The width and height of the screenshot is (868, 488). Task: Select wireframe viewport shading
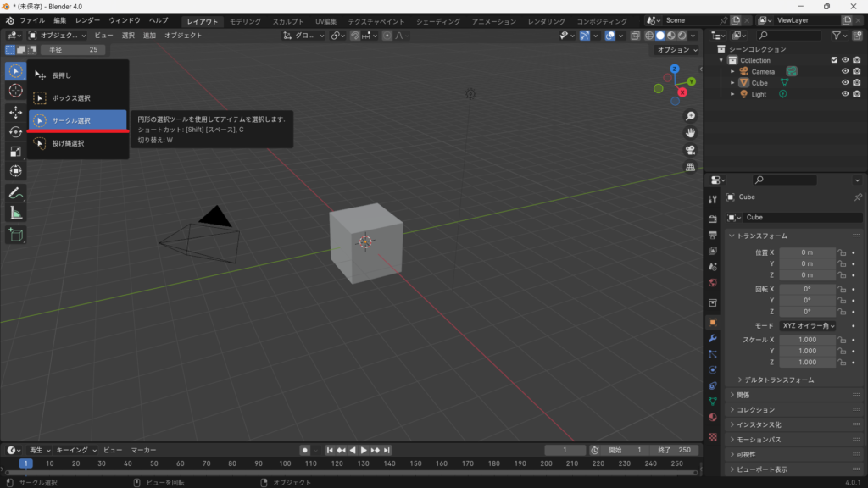(x=649, y=36)
